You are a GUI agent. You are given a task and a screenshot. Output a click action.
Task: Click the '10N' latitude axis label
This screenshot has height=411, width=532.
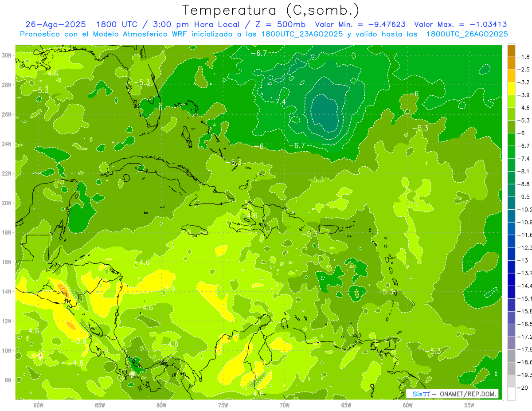pos(8,351)
